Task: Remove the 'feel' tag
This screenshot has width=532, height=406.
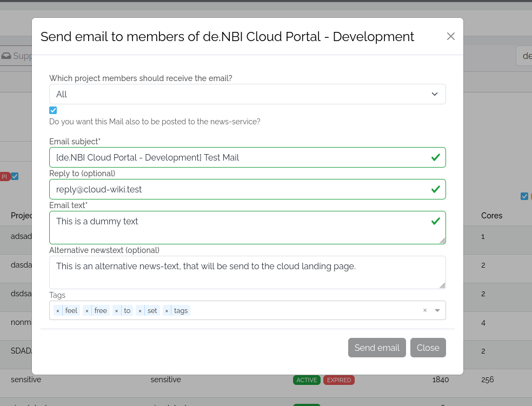Action: [x=58, y=311]
